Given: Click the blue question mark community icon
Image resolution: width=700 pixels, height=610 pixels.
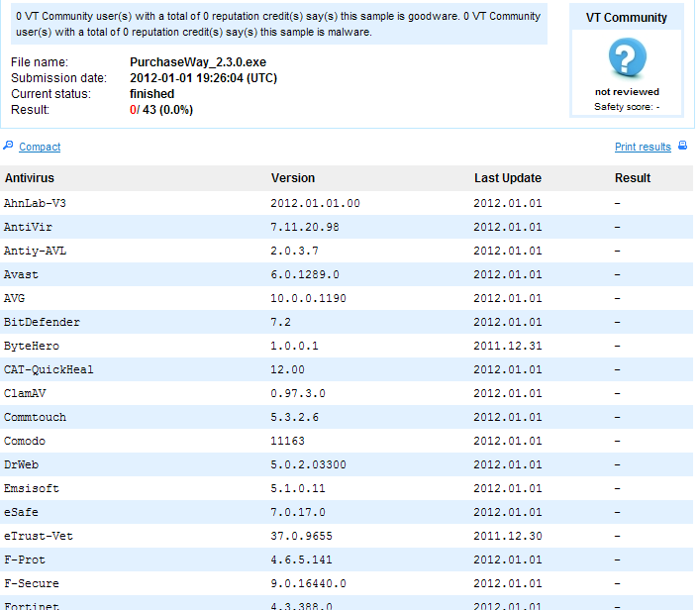Looking at the screenshot, I should [627, 58].
